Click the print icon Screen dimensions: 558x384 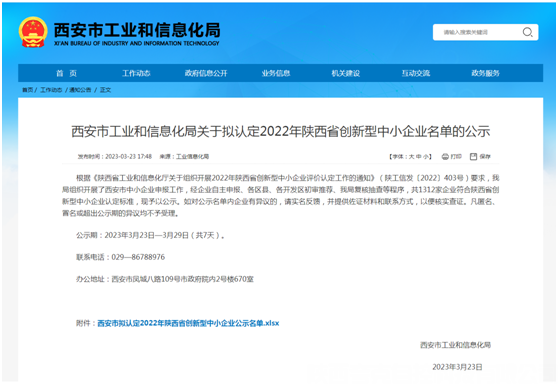point(445,157)
